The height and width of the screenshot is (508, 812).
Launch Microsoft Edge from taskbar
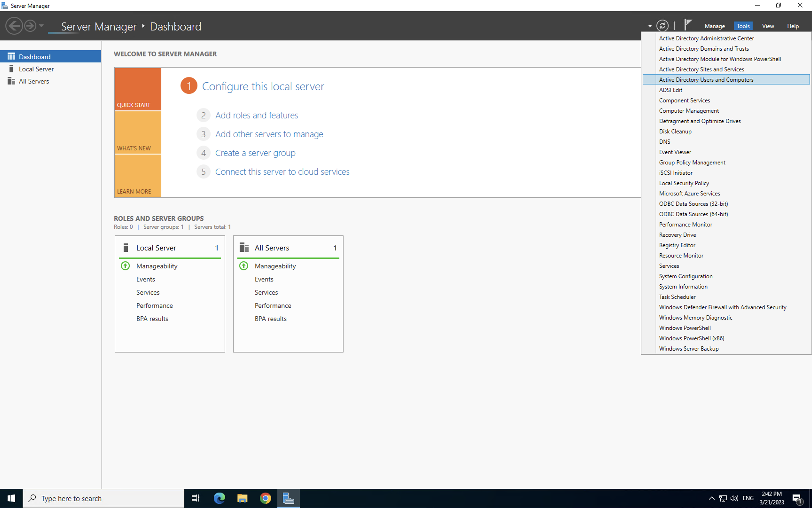pyautogui.click(x=219, y=498)
